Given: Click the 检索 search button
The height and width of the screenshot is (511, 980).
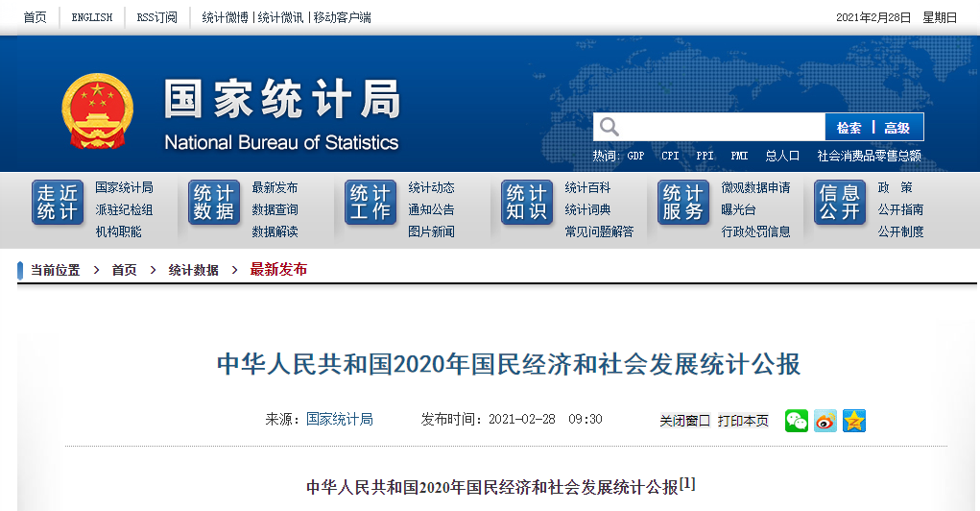Looking at the screenshot, I should click(x=849, y=128).
